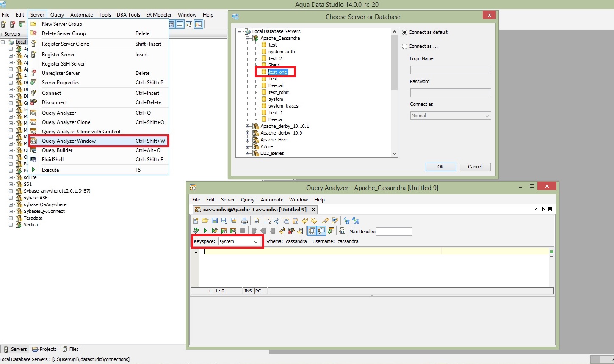Click Unregister Server icon in main toolbar

(x=13, y=24)
